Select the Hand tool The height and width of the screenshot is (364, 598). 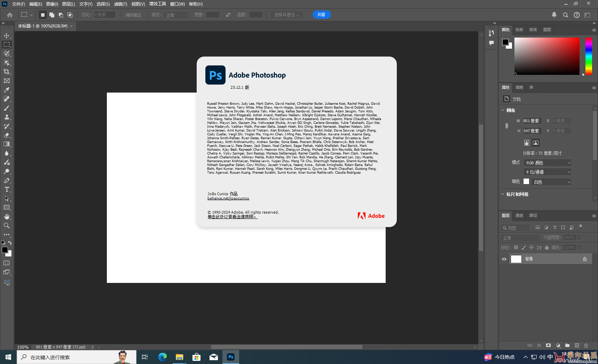7,216
